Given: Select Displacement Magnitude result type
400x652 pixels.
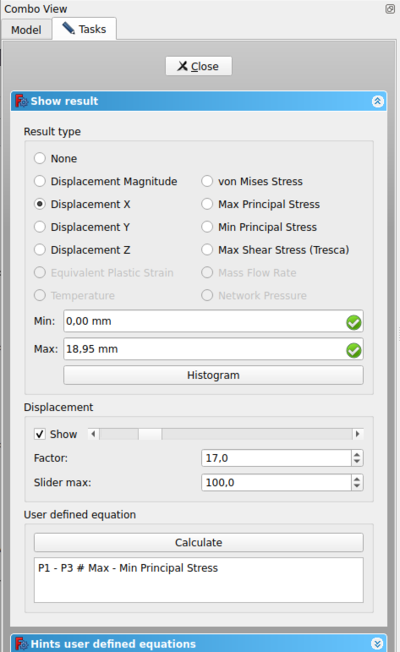Looking at the screenshot, I should coord(40,181).
